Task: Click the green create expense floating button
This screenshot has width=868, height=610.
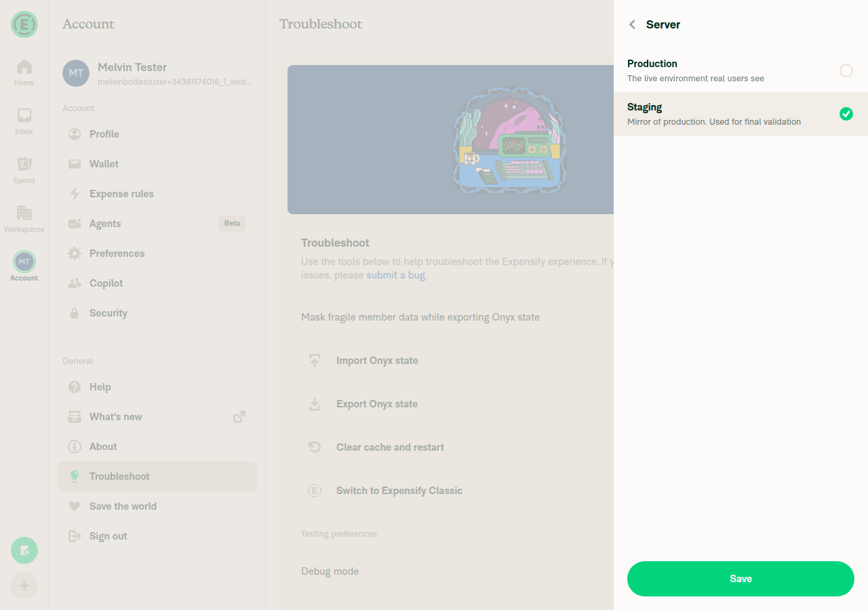Action: (x=24, y=550)
